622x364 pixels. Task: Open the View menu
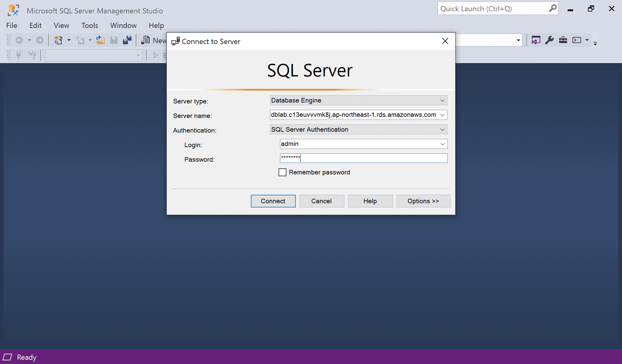61,25
